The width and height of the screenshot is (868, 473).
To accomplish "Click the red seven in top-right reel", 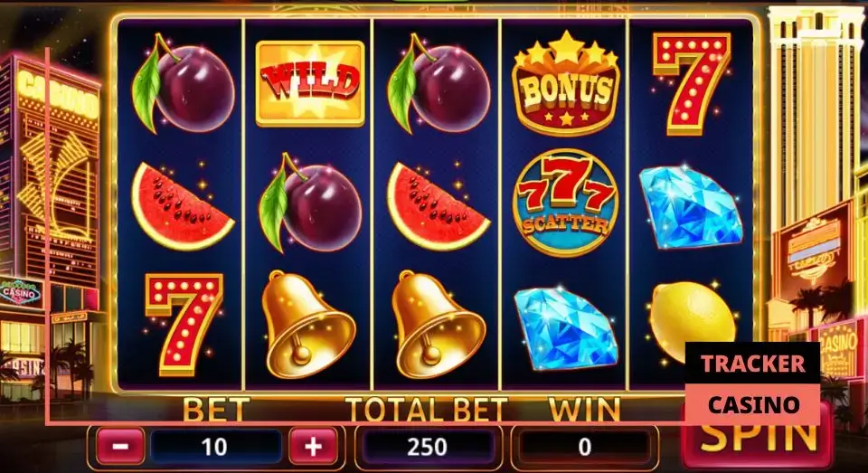I will click(x=692, y=82).
